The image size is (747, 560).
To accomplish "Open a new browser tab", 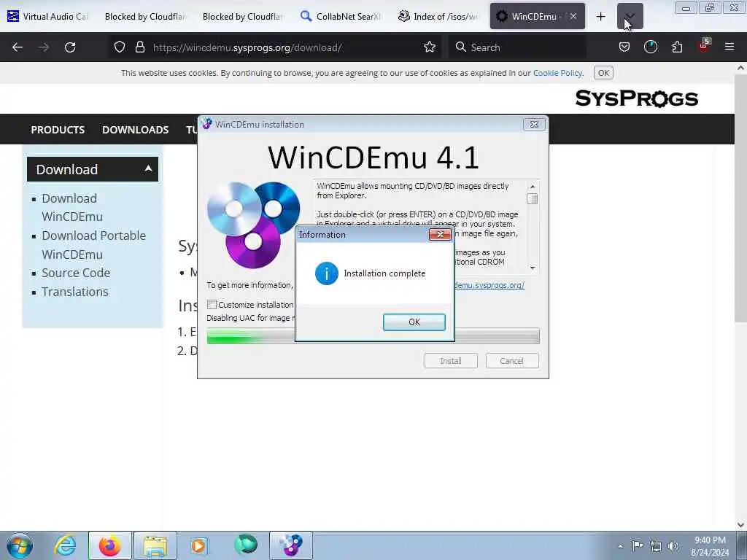I will pyautogui.click(x=601, y=17).
